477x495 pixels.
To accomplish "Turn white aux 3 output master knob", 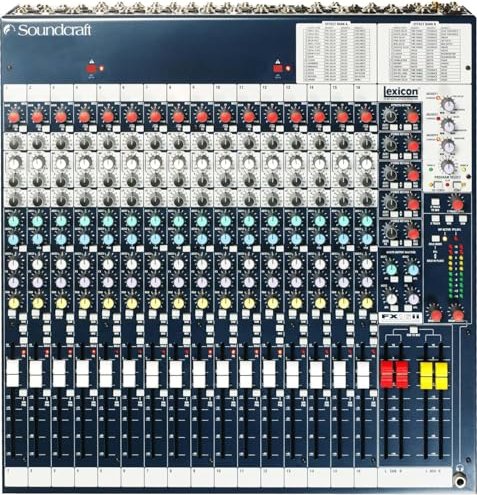I will 391,298.
